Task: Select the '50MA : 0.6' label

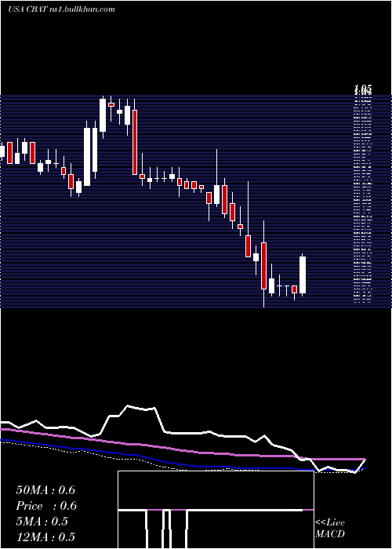Action: (45, 490)
